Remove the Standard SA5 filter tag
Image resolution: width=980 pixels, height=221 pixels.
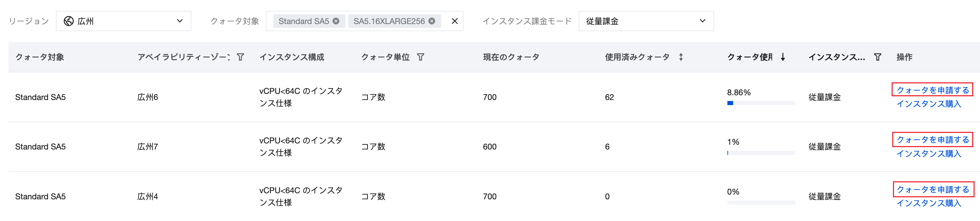click(x=336, y=21)
